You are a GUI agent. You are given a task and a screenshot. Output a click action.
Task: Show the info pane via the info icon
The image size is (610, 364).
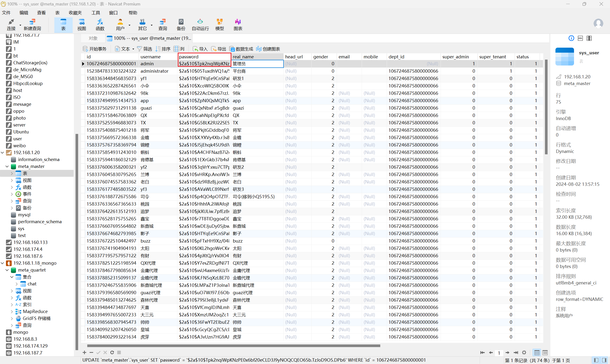[571, 38]
